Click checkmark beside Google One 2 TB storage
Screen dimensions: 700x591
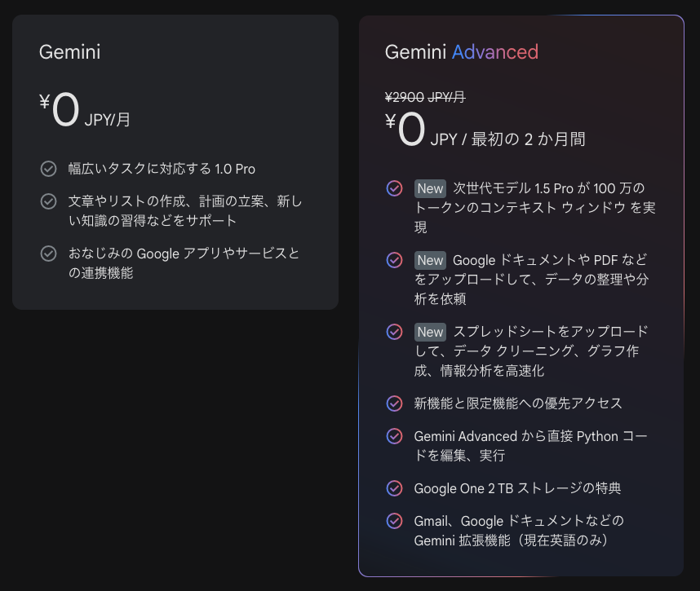pos(394,488)
